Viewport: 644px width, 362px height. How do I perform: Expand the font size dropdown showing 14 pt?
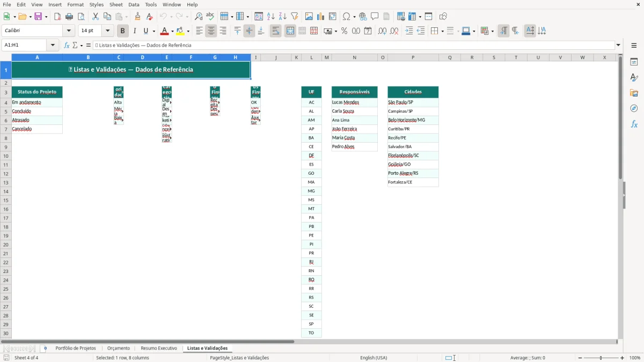tap(107, 31)
